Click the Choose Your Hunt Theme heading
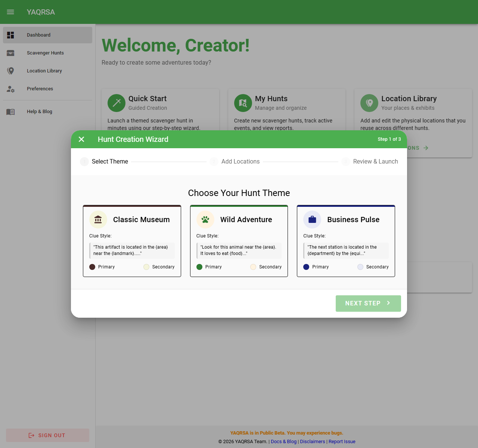478x448 pixels. pyautogui.click(x=239, y=193)
